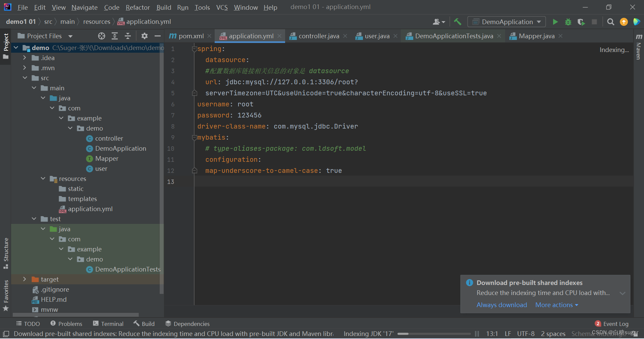Toggle the Favorites tool window
The height and width of the screenshot is (339, 644).
[6, 294]
